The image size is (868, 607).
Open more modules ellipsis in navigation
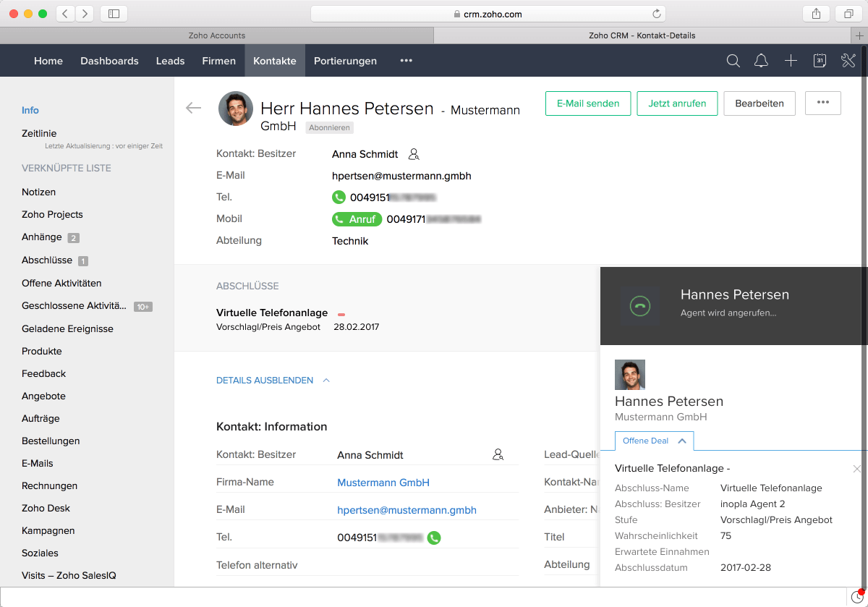point(407,61)
